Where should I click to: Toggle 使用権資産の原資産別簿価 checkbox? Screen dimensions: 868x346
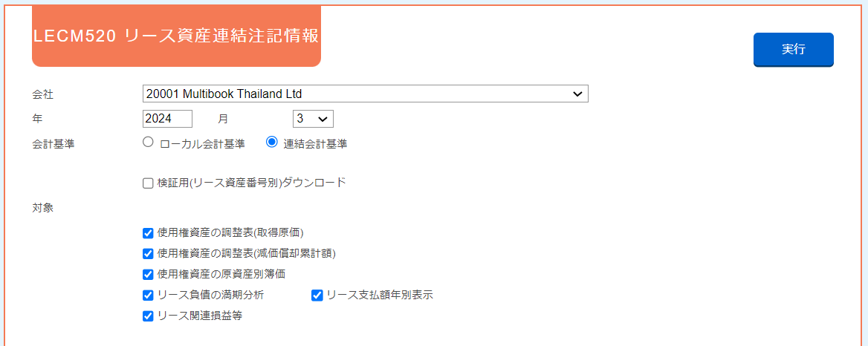[148, 275]
